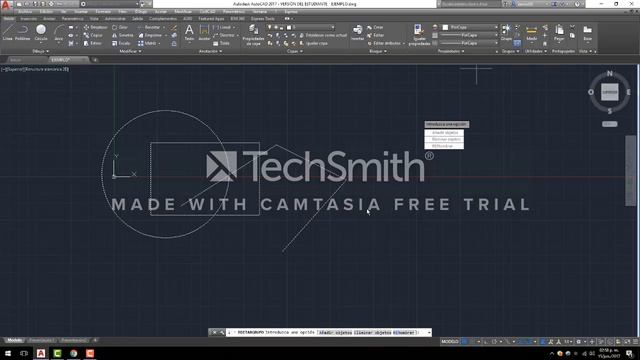This screenshot has height=360, width=640.
Task: Click the status bar customization menu icon
Action: (x=635, y=342)
